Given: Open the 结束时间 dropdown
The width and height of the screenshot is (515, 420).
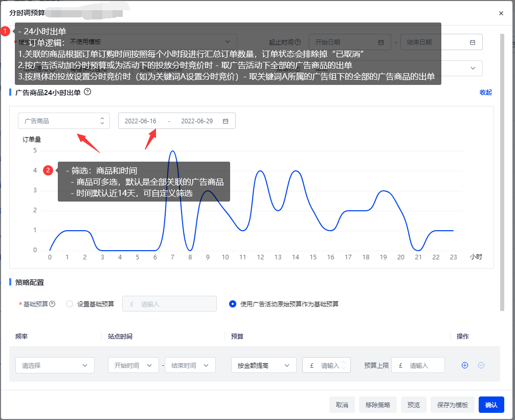Looking at the screenshot, I should (x=190, y=365).
